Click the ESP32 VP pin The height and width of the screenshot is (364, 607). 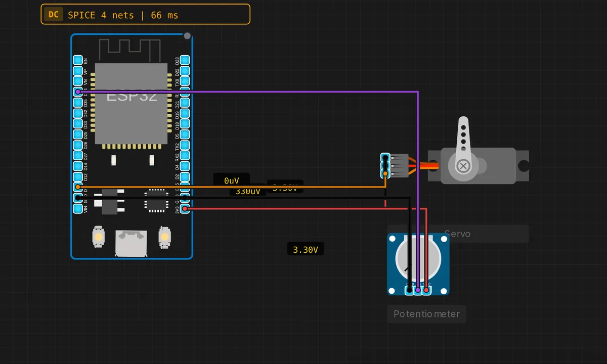point(77,71)
